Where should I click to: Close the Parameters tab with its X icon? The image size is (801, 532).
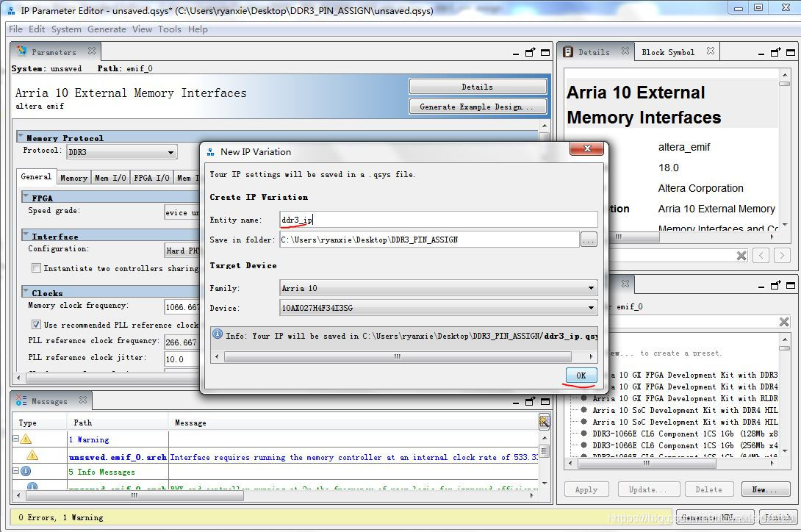(92, 51)
